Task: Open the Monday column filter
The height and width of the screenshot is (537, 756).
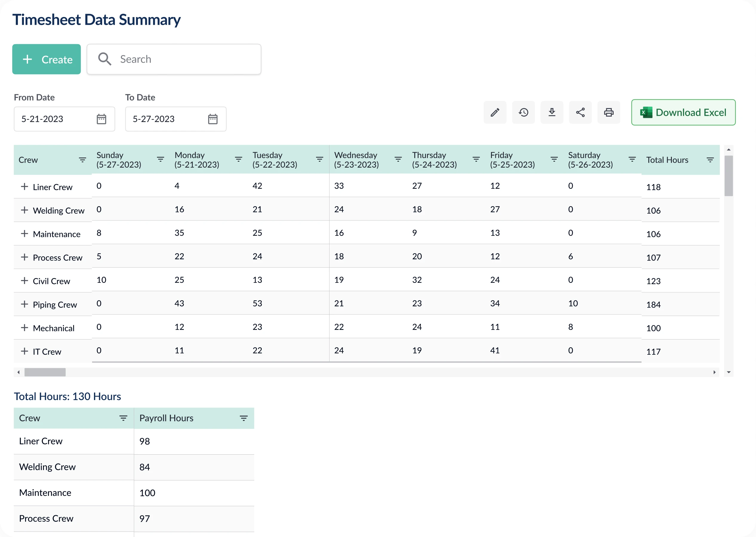Action: (x=238, y=160)
